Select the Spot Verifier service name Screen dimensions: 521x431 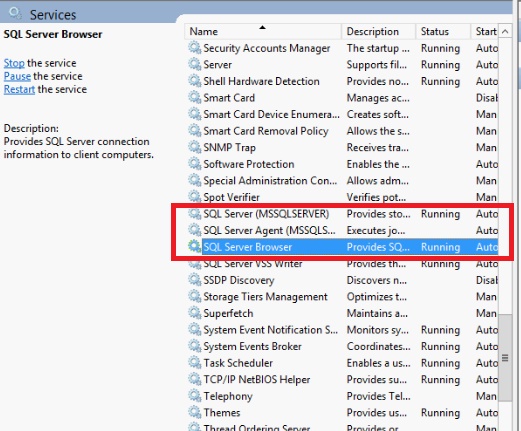click(231, 197)
